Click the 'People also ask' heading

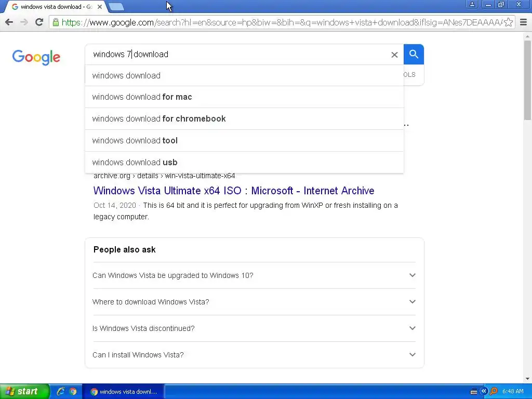coord(125,250)
